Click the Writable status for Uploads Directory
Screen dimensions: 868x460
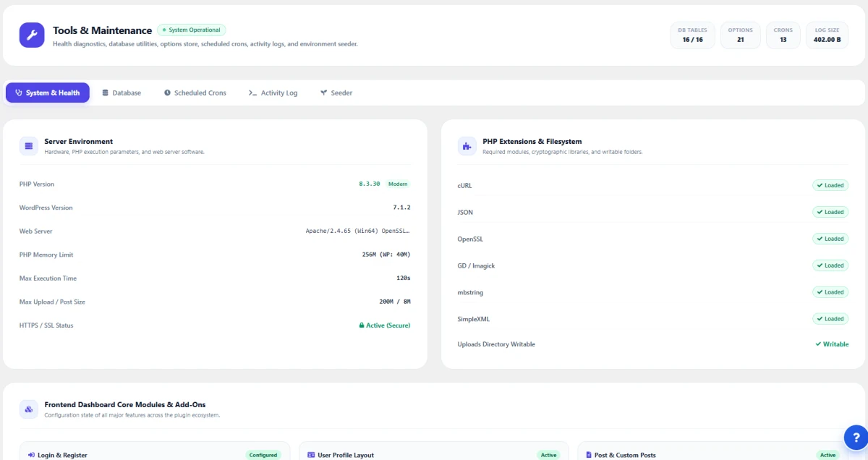click(832, 344)
